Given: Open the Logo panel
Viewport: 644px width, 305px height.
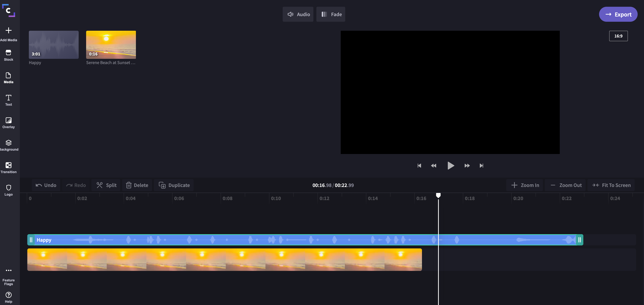Looking at the screenshot, I should coord(8,190).
